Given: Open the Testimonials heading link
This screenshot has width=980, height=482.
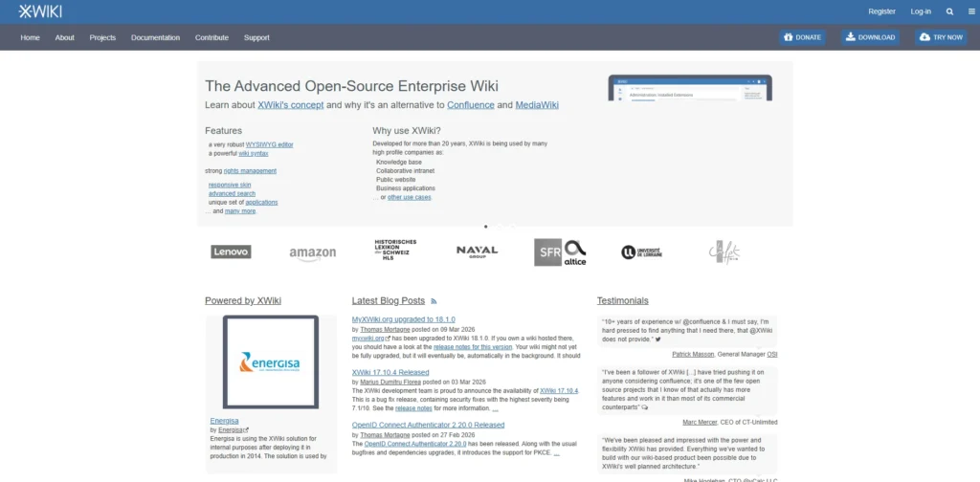Looking at the screenshot, I should tap(622, 301).
